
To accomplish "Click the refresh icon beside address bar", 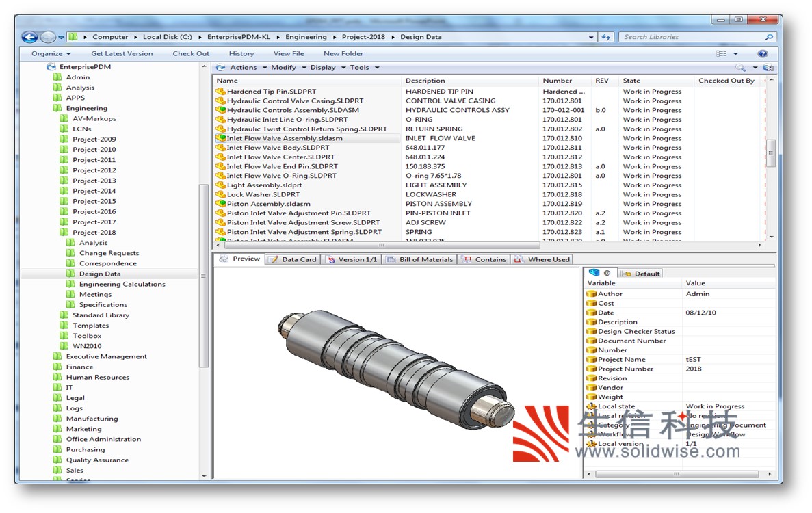I will pyautogui.click(x=606, y=37).
